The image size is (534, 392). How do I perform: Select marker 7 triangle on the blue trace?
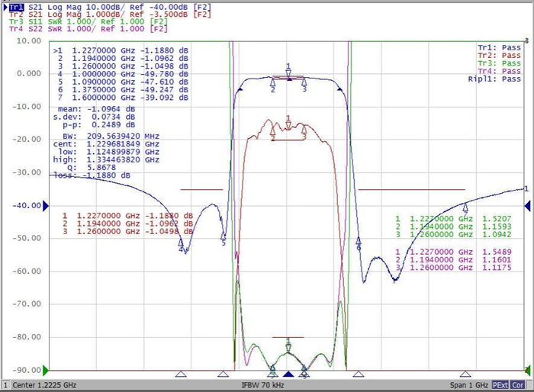(465, 207)
